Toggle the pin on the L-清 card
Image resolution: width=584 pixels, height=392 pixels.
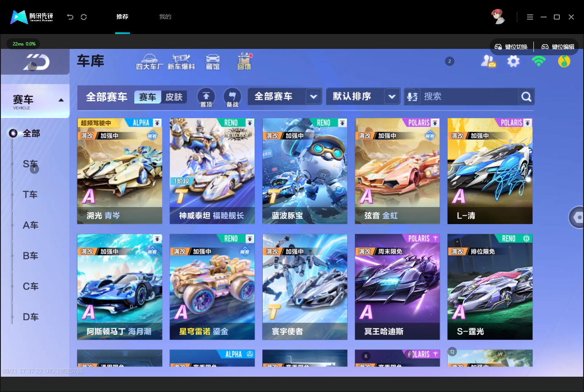click(x=527, y=123)
